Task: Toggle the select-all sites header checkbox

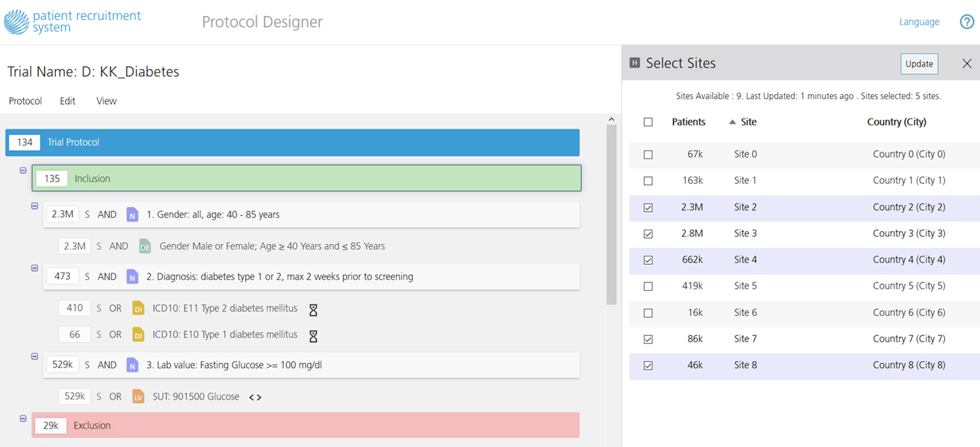Action: click(x=648, y=122)
